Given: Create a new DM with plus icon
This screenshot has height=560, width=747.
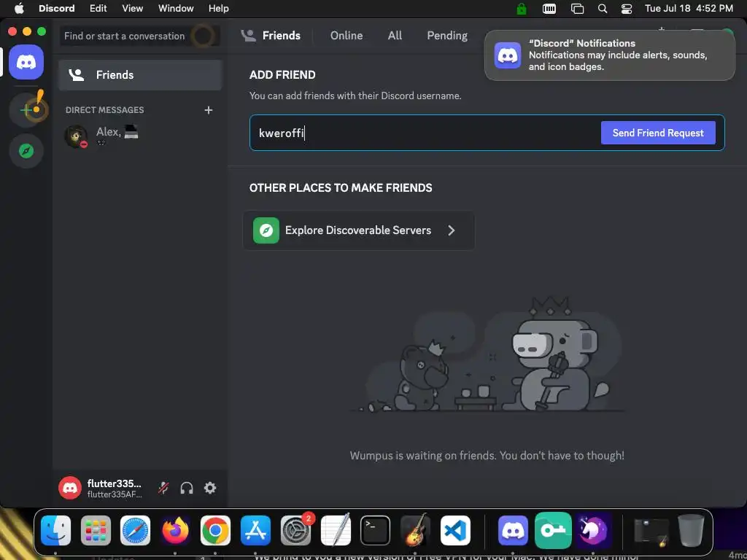Looking at the screenshot, I should [x=208, y=110].
